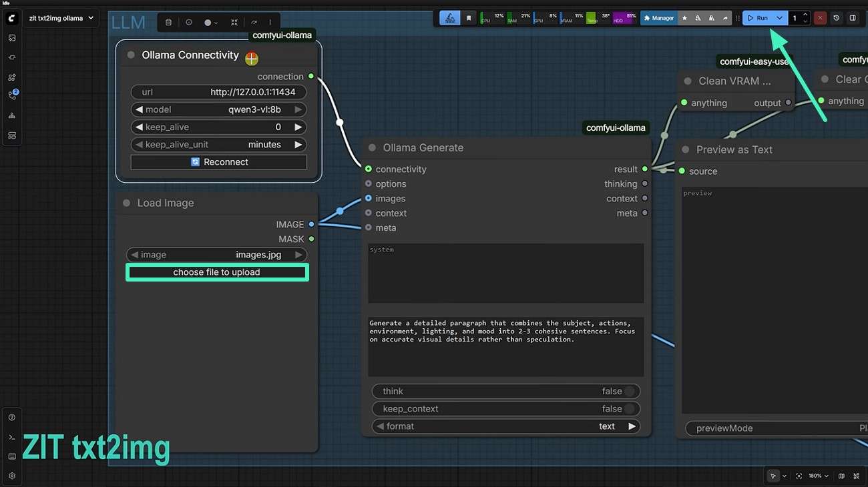Viewport: 868px width, 487px height.
Task: Delete the selected LLM group
Action: click(x=168, y=22)
